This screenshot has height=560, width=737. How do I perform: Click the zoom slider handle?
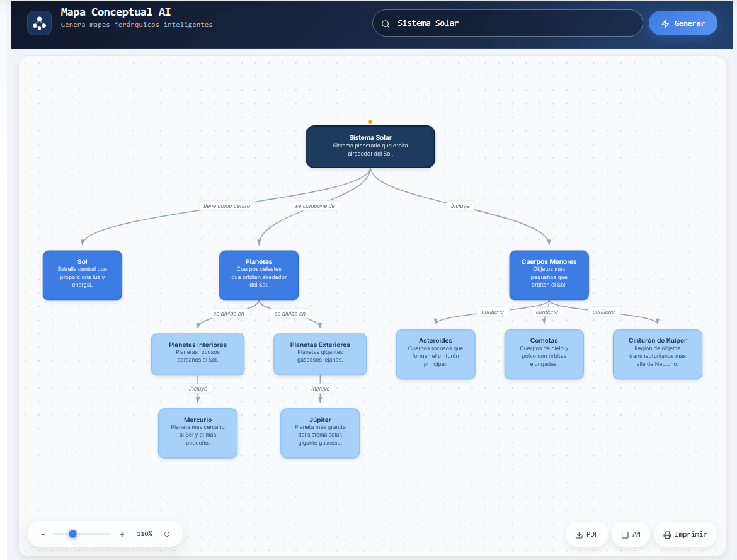(x=72, y=534)
